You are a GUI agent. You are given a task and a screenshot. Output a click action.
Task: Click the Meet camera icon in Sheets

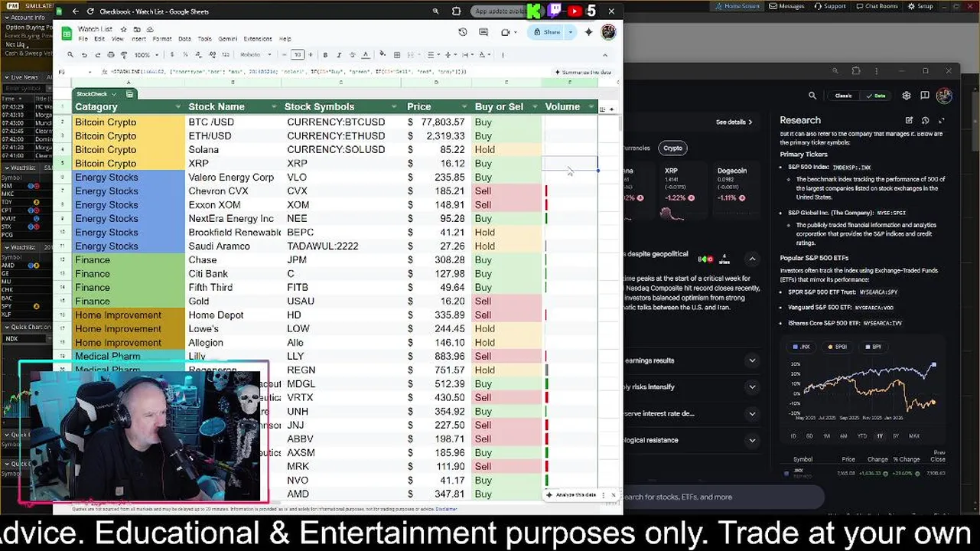click(506, 32)
